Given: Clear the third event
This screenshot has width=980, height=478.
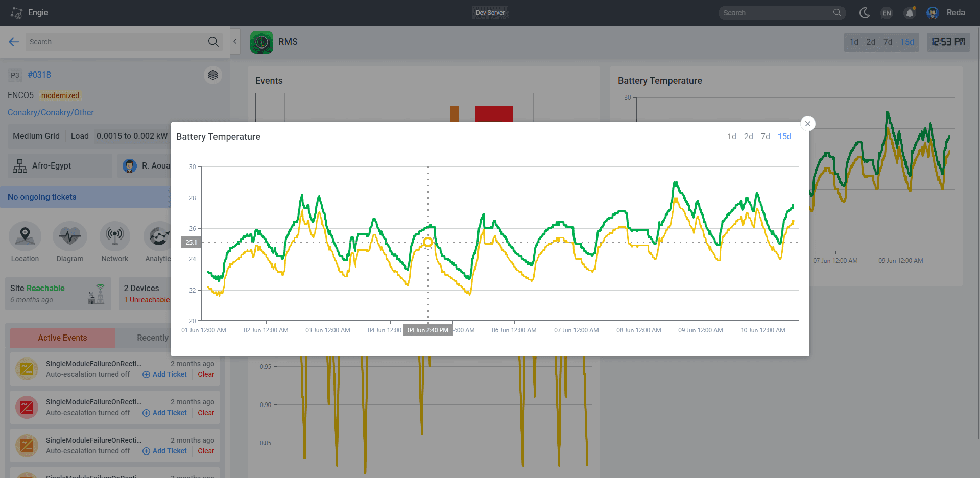Looking at the screenshot, I should pos(206,451).
